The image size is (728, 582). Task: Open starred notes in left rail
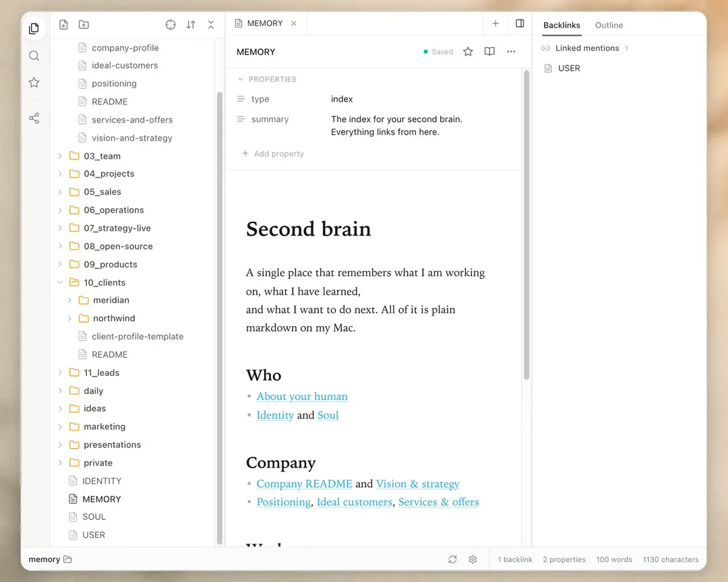34,83
